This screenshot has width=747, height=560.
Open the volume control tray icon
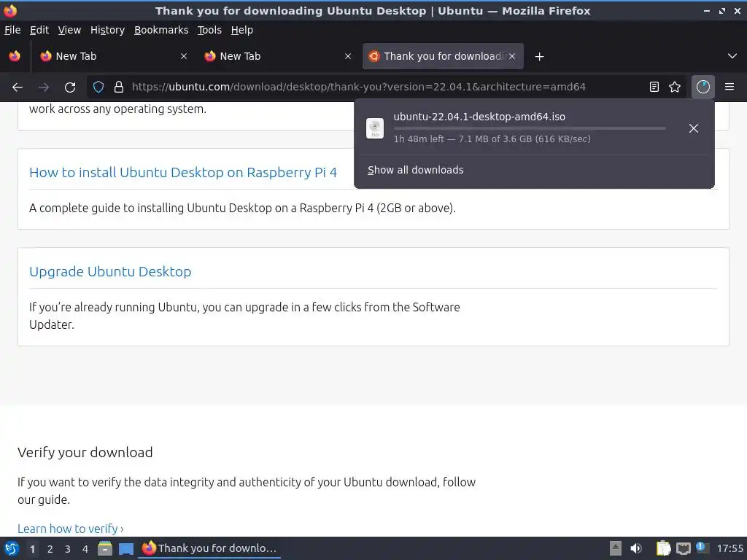click(x=636, y=548)
